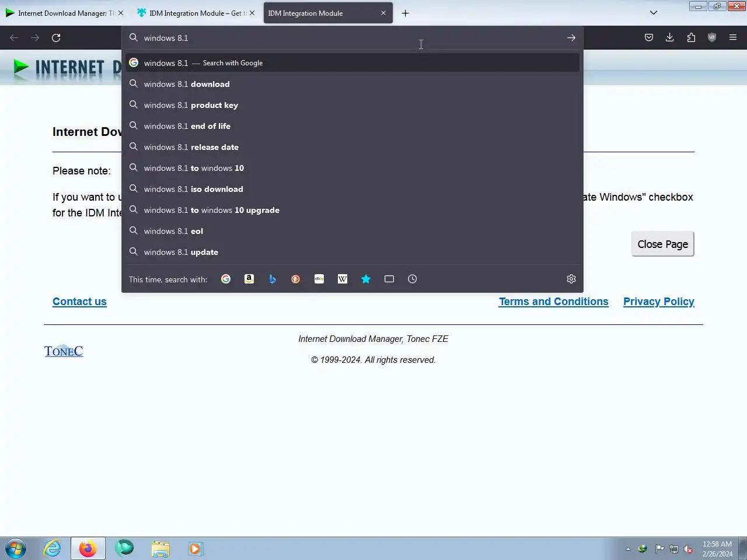747x560 pixels.
Task: List all tabs dropdown arrow
Action: tap(654, 13)
